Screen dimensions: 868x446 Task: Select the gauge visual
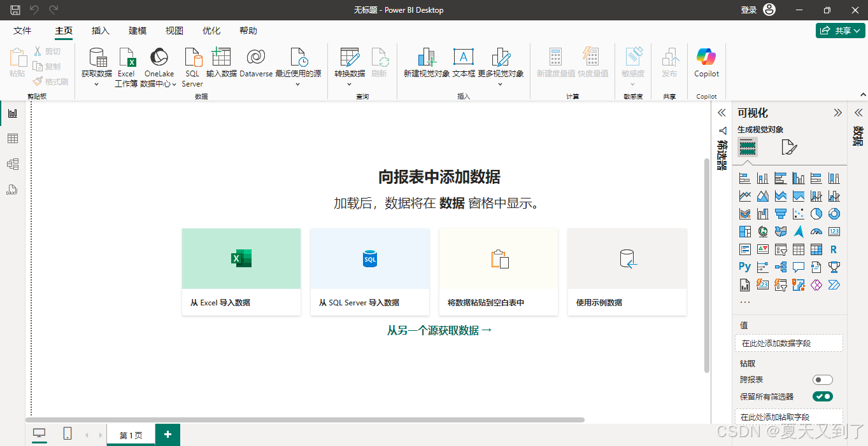coord(816,232)
